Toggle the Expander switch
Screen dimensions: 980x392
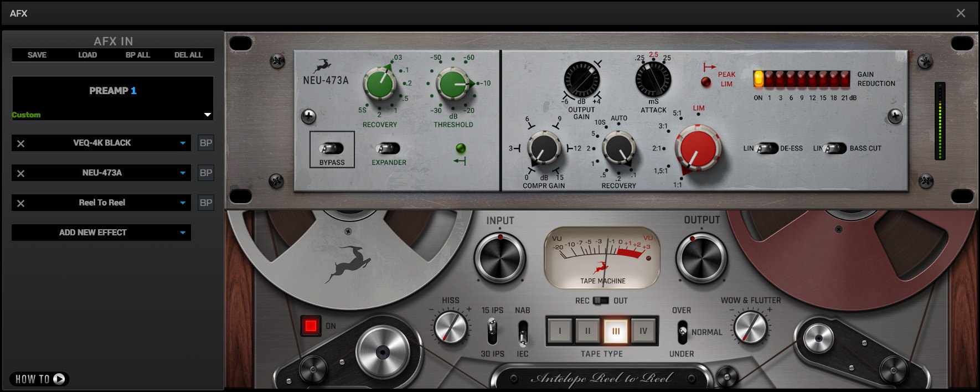pos(388,148)
